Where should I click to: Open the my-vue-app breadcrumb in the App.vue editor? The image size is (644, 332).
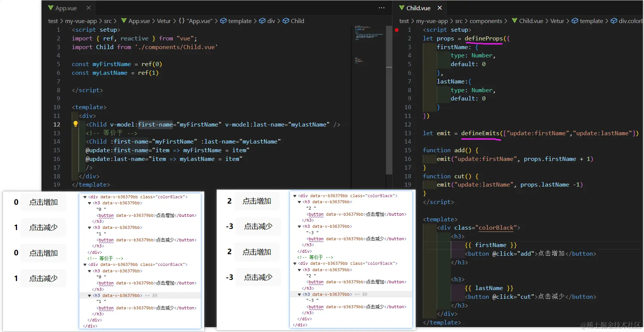pos(81,21)
